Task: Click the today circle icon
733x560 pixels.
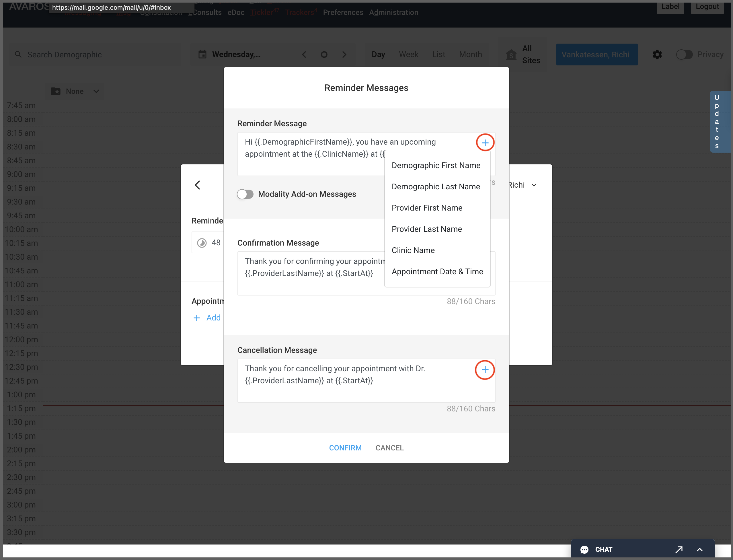Action: tap(324, 54)
